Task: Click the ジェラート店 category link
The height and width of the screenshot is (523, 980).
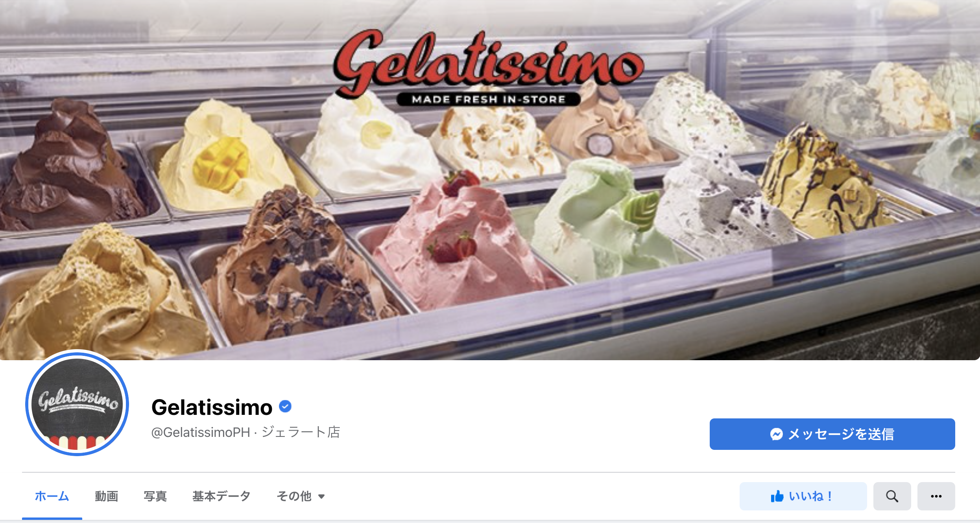Action: (x=301, y=432)
